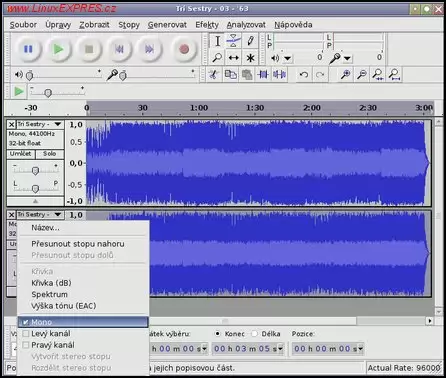Choose Název... in track menu

[83, 228]
